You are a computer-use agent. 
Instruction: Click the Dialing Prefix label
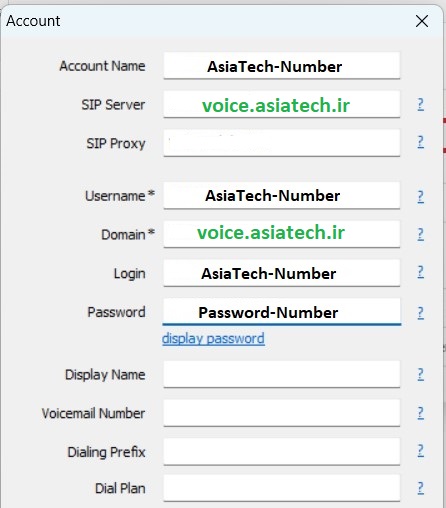106,452
